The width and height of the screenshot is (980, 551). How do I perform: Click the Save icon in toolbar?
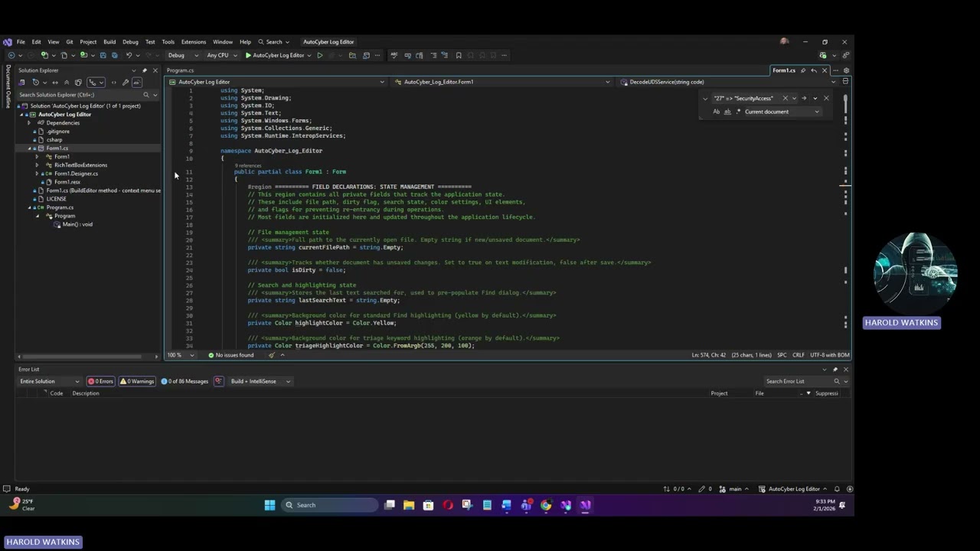pos(103,55)
